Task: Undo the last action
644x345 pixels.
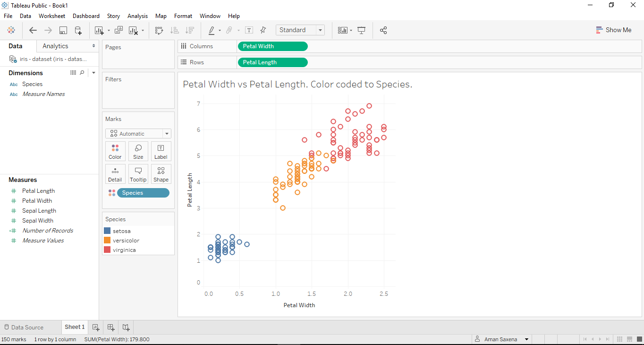Action: [x=33, y=30]
